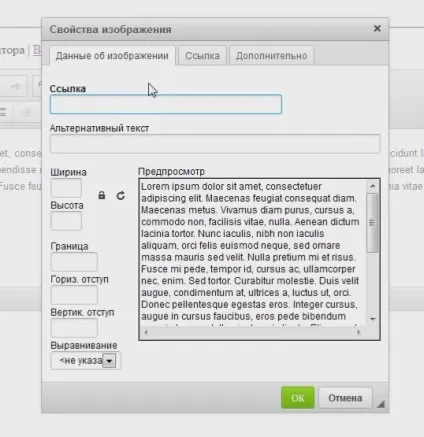Click the Высота input field

(66, 221)
